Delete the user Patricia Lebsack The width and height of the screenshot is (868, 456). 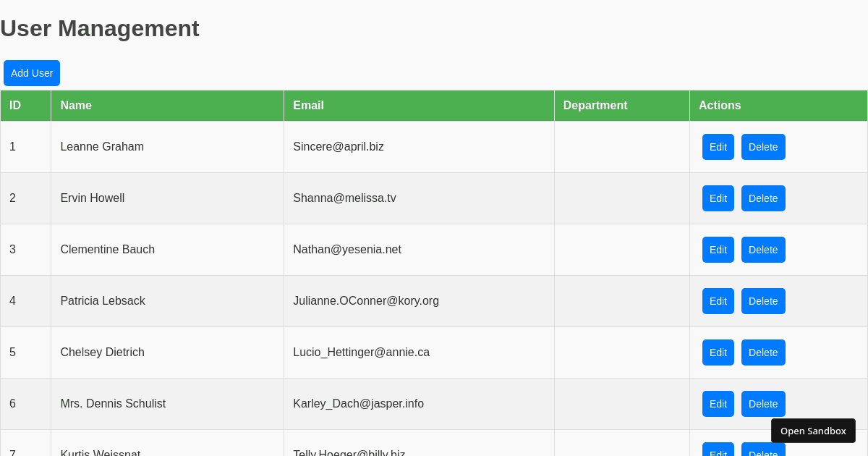(762, 300)
